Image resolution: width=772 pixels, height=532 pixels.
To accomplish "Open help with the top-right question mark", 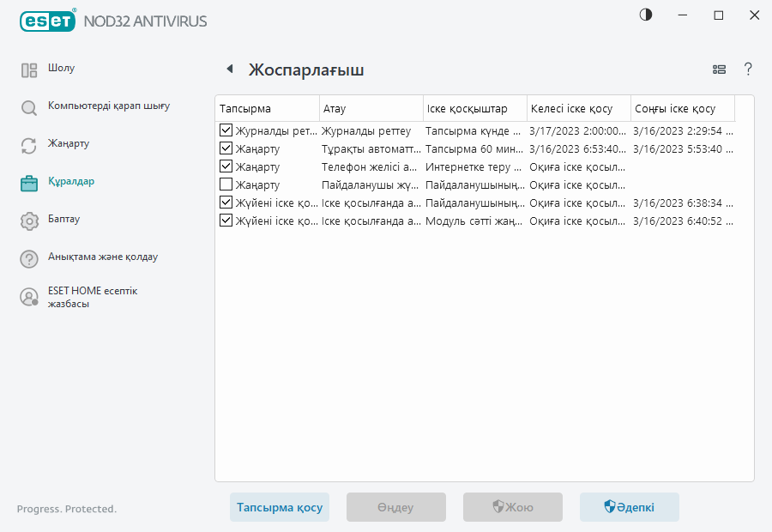I will 748,70.
